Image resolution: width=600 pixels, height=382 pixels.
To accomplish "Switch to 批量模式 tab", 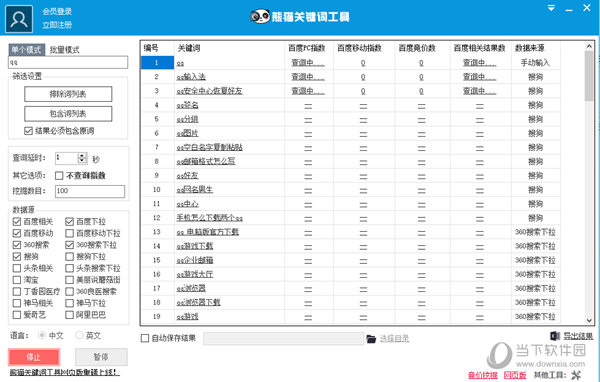I will [x=65, y=50].
